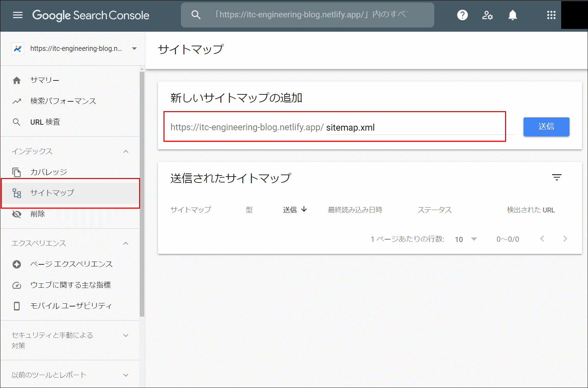Click the crossed-eye icon beside 削除
This screenshot has height=388, width=588.
tap(17, 214)
